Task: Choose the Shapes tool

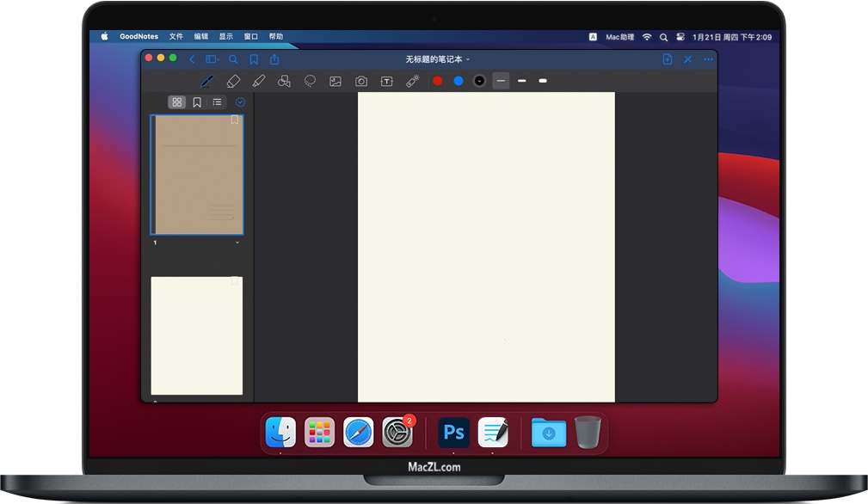Action: (284, 81)
